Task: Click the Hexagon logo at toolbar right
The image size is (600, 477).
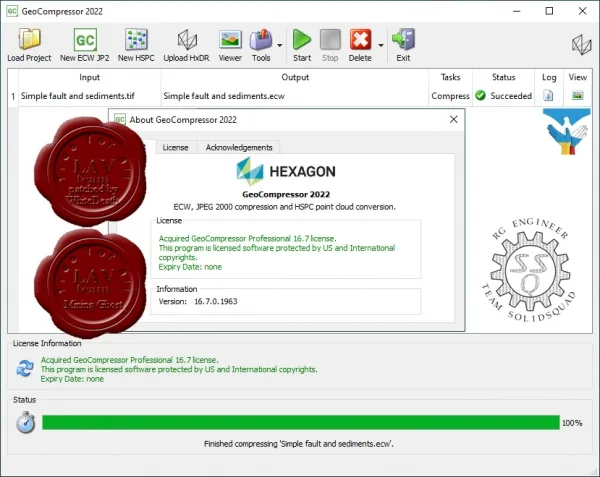Action: tap(582, 44)
